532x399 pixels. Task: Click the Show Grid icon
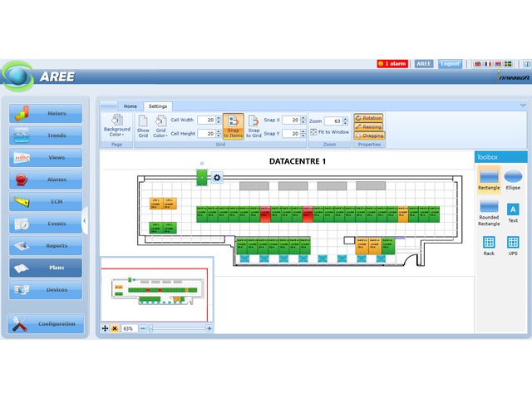coord(143,126)
